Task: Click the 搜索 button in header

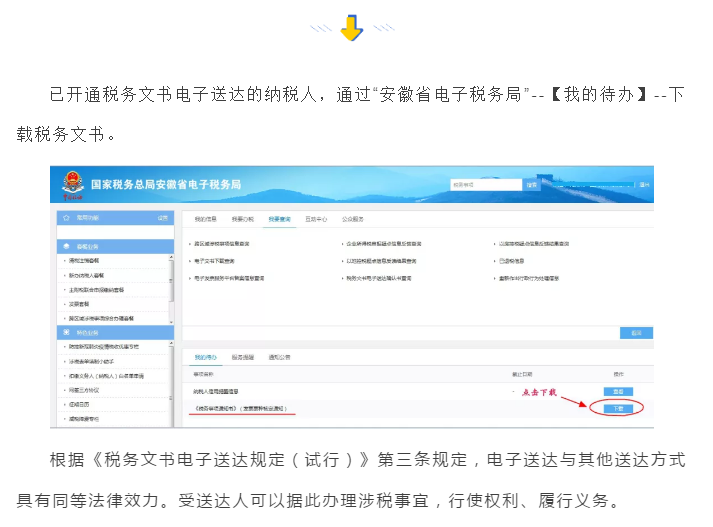Action: click(x=532, y=185)
